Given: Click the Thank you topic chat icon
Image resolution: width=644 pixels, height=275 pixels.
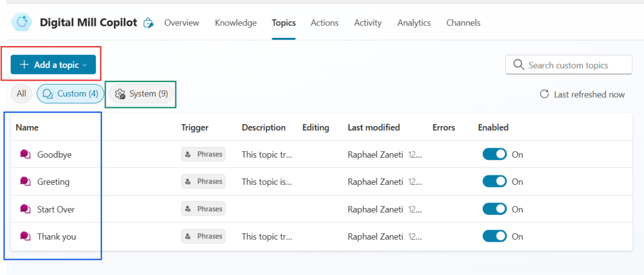Looking at the screenshot, I should click(x=25, y=237).
